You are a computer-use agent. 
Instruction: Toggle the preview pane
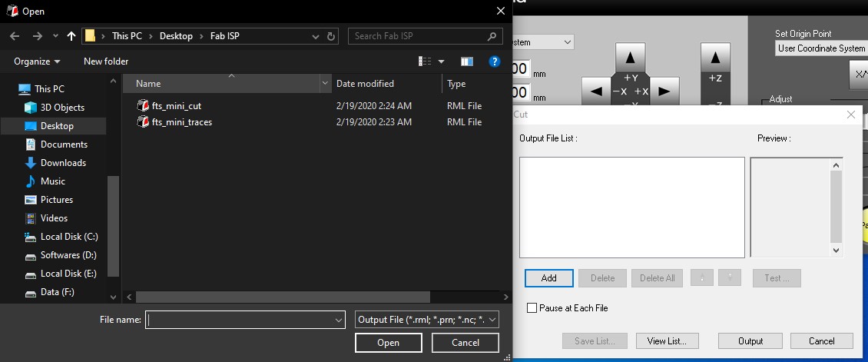[x=467, y=61]
